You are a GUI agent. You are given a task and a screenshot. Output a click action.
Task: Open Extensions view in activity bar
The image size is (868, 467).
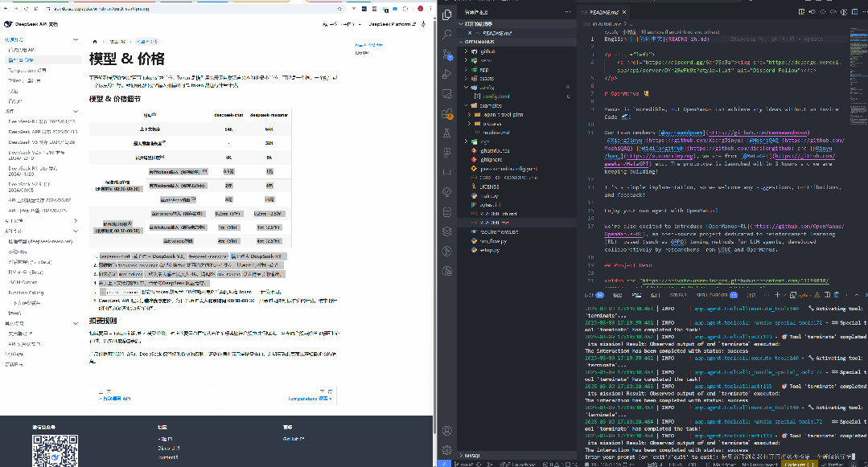(447, 114)
